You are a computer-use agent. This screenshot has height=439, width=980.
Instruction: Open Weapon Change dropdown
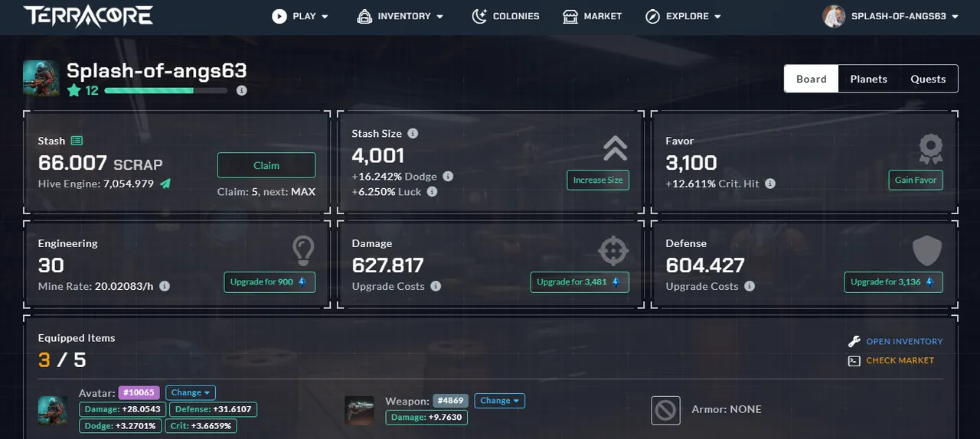500,400
